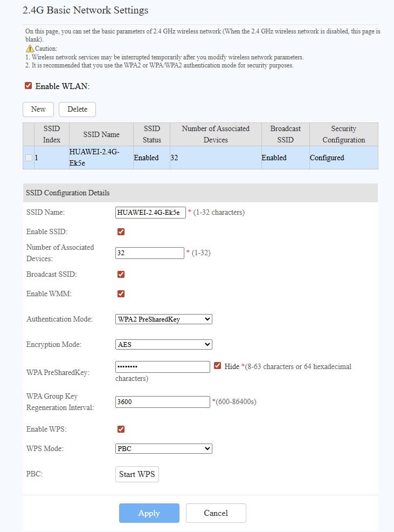This screenshot has width=394, height=532.
Task: Open the WPS Mode dropdown
Action: [164, 449]
